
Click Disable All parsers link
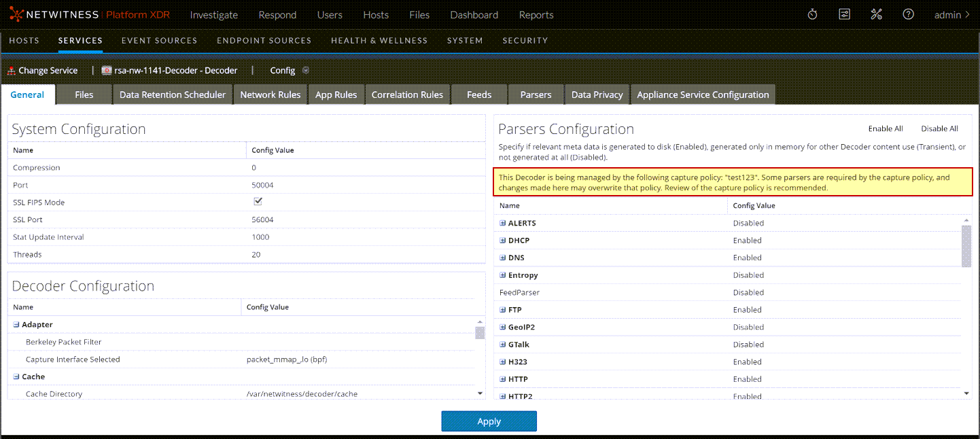(x=939, y=128)
